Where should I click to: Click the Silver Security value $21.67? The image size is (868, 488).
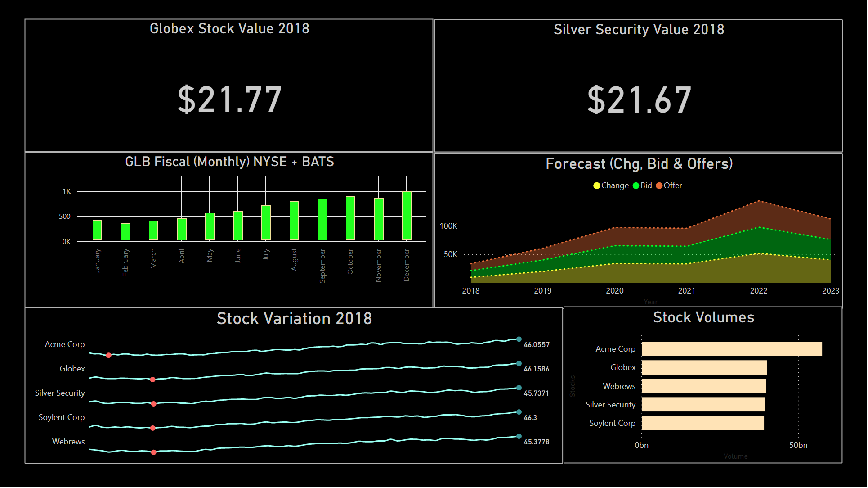pyautogui.click(x=639, y=100)
